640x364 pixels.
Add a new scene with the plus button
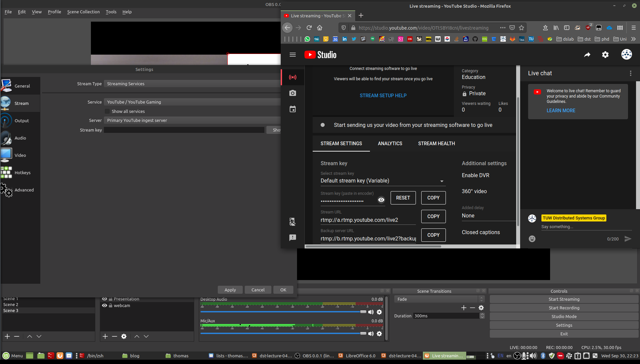point(7,336)
